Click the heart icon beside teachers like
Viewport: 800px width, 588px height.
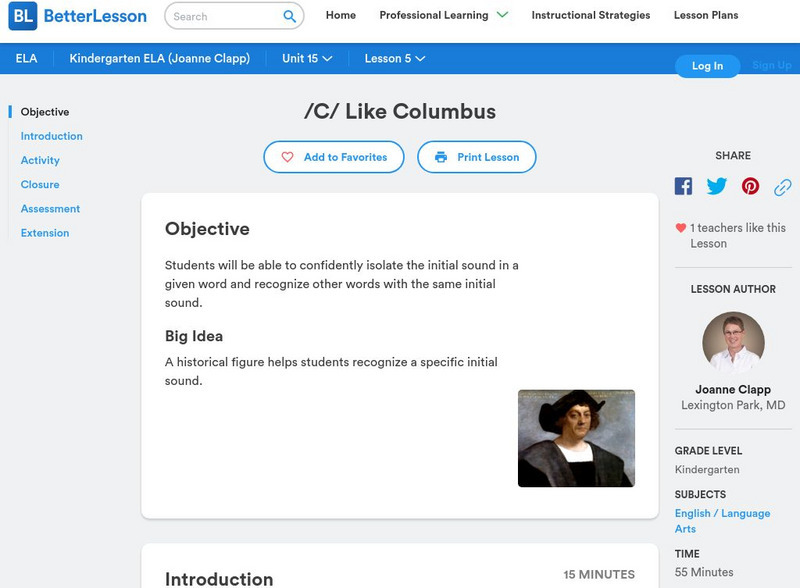[x=681, y=228]
